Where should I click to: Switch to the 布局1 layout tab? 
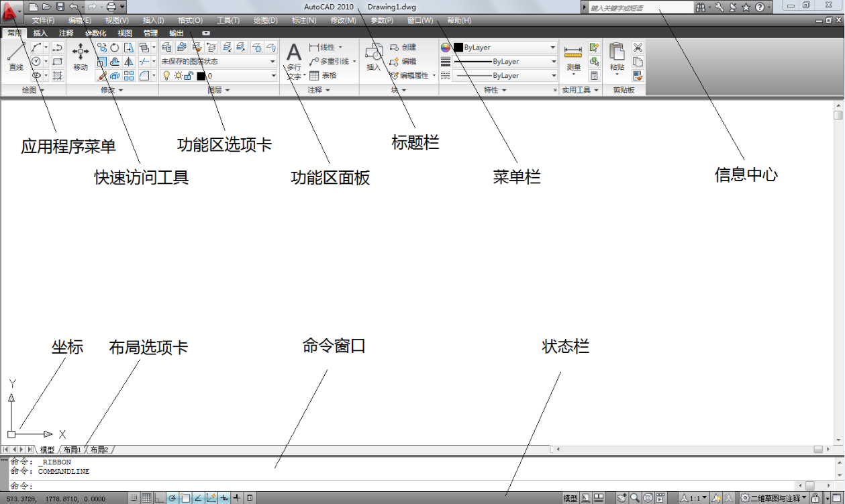point(72,450)
